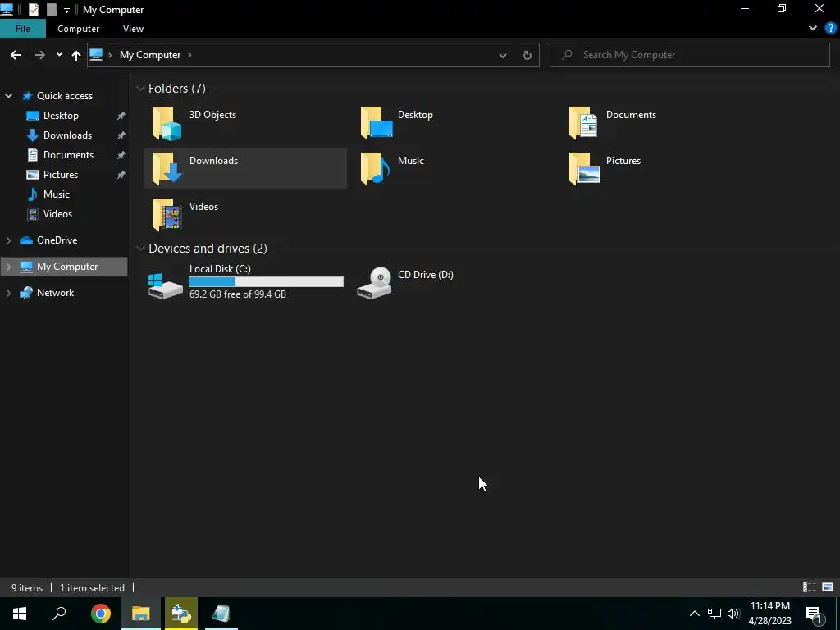The image size is (840, 630).
Task: Collapse the Quick access tree node
Action: point(8,96)
